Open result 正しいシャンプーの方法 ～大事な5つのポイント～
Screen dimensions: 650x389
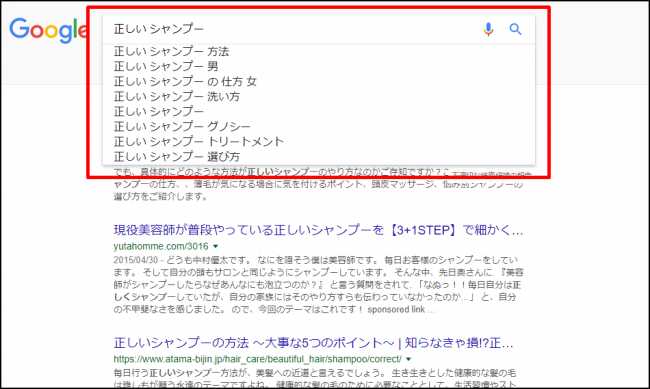point(313,343)
